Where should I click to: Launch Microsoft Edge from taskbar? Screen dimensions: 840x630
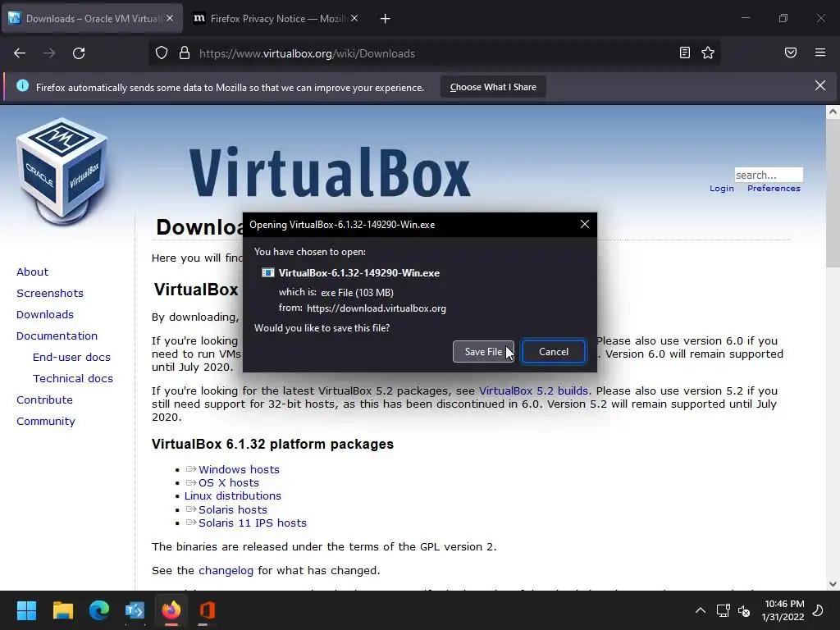tap(99, 610)
